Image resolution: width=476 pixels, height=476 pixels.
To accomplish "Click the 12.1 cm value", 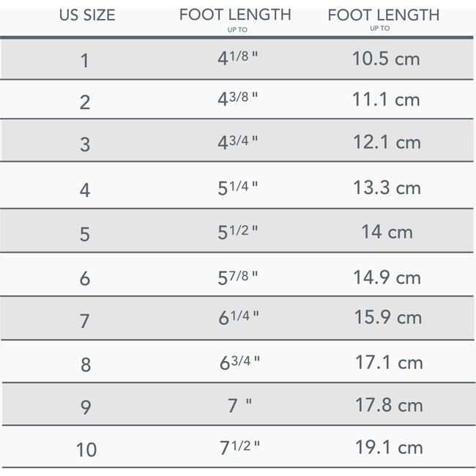I will 387,143.
